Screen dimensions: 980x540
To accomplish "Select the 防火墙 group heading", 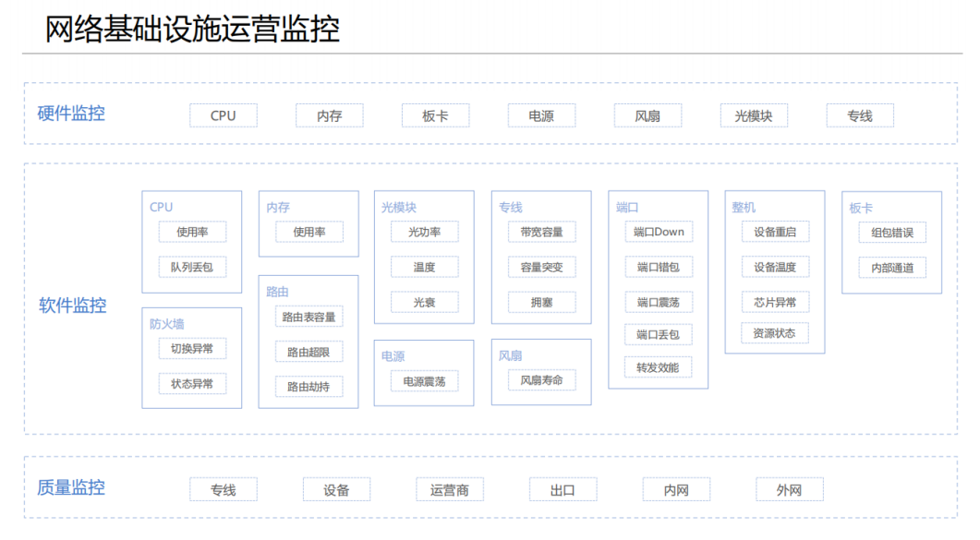I will (x=167, y=323).
